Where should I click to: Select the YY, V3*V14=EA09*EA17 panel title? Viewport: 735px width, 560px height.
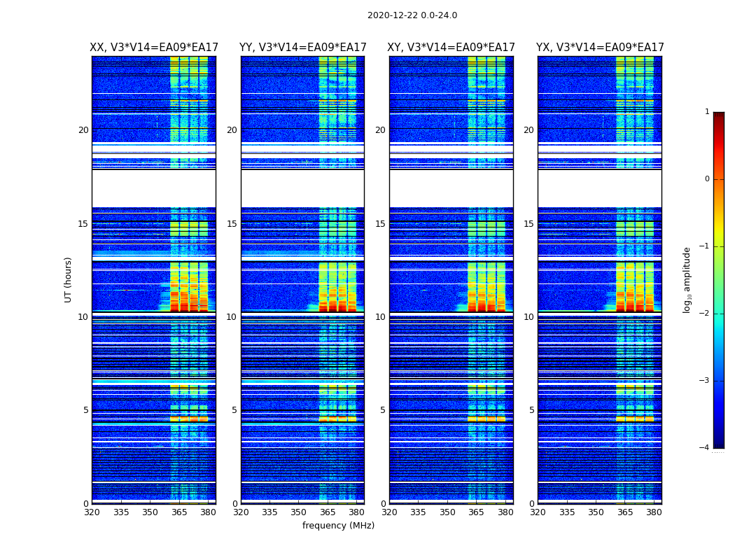click(302, 48)
